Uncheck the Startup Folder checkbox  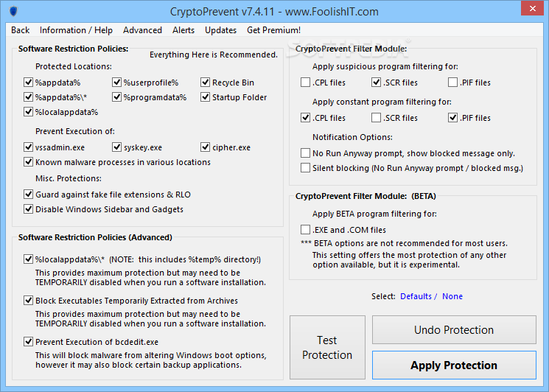(205, 97)
